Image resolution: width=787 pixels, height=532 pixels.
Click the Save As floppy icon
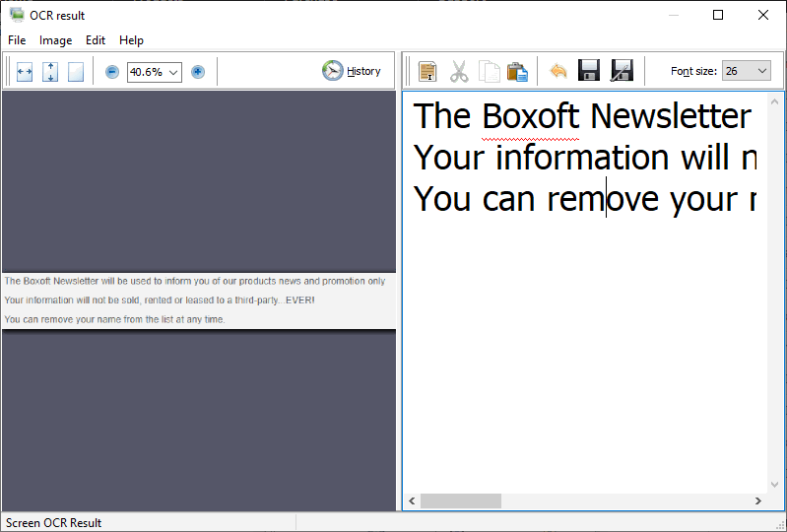click(x=622, y=71)
